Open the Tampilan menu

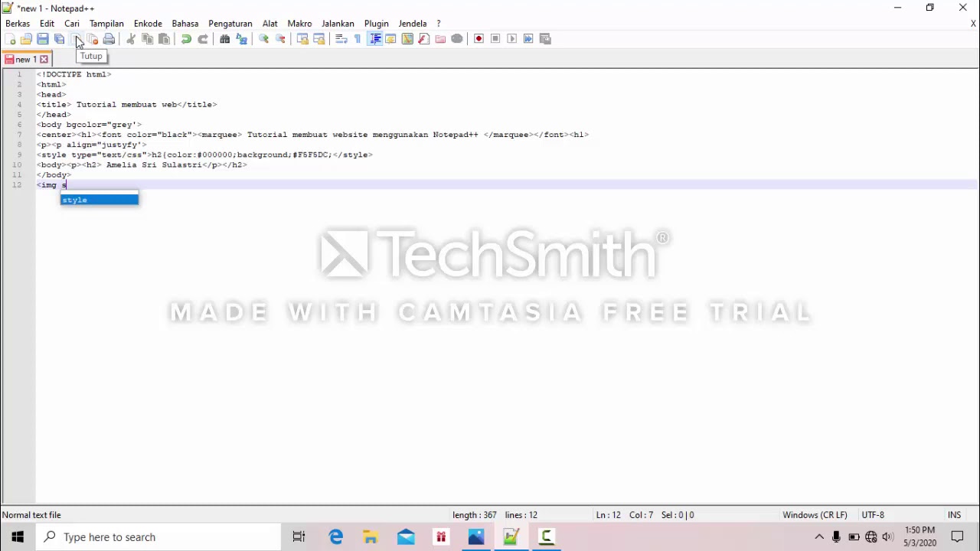point(106,24)
